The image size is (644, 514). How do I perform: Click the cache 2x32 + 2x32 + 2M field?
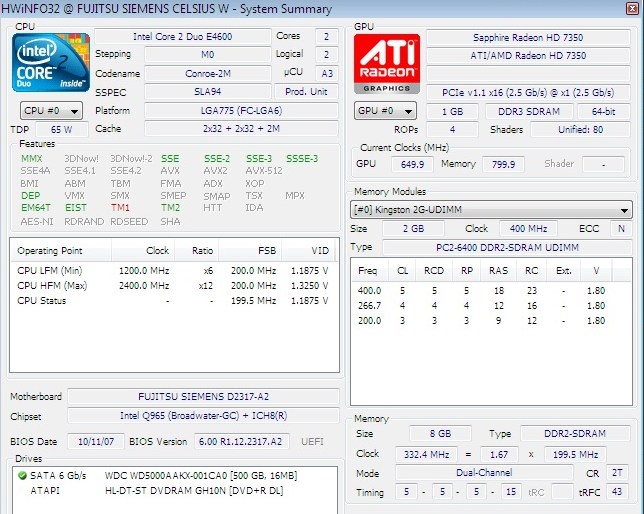(242, 129)
